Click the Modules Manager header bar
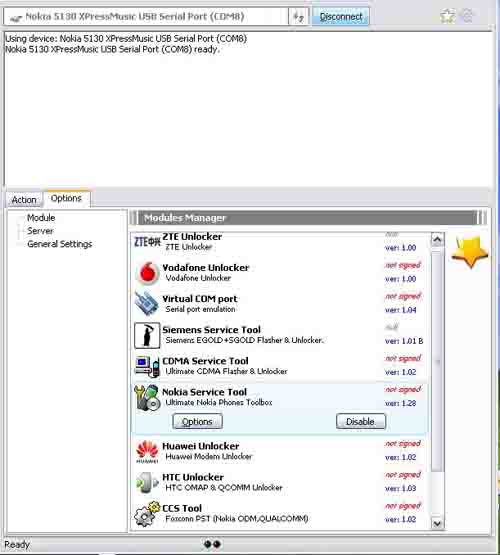The image size is (500, 555). tap(308, 218)
